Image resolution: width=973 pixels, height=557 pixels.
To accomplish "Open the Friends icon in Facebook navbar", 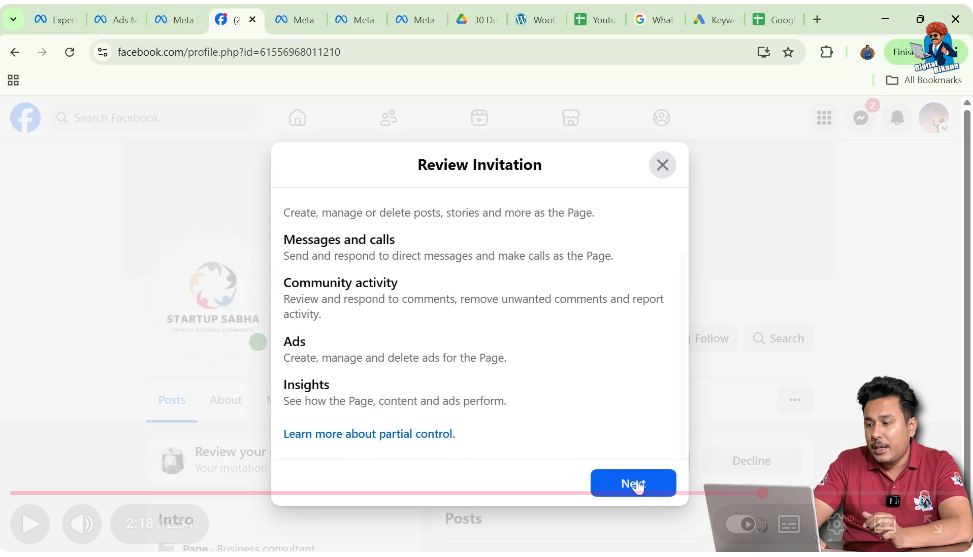I will (388, 118).
